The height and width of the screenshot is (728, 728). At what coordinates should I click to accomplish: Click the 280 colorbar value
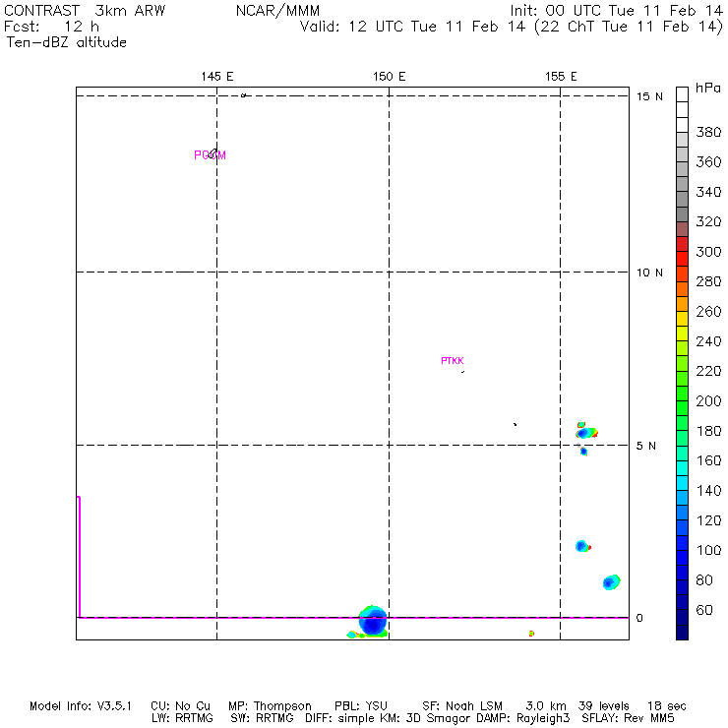[708, 281]
